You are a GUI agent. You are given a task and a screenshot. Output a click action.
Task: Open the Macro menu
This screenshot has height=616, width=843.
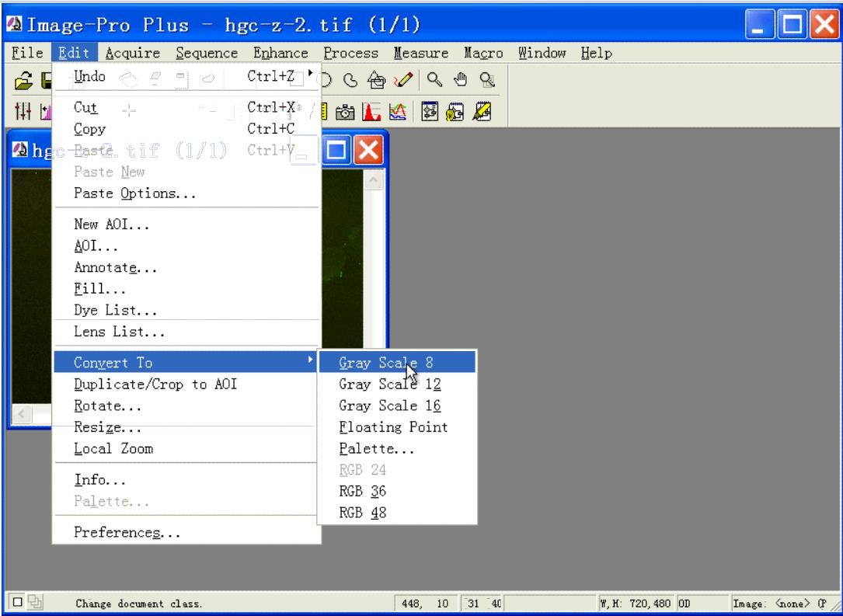[x=483, y=53]
